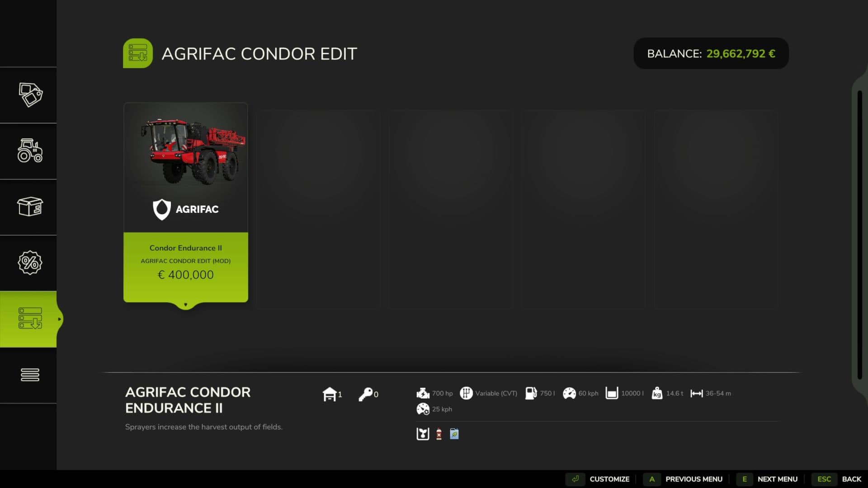Click the vertical scrollbar on right edge
Image resolution: width=868 pixels, height=488 pixels.
pos(859,235)
